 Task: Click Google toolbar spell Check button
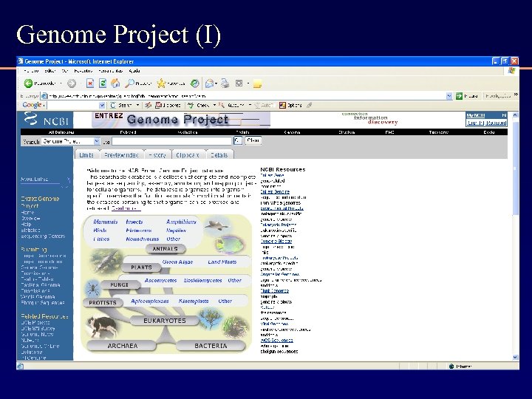[x=199, y=105]
